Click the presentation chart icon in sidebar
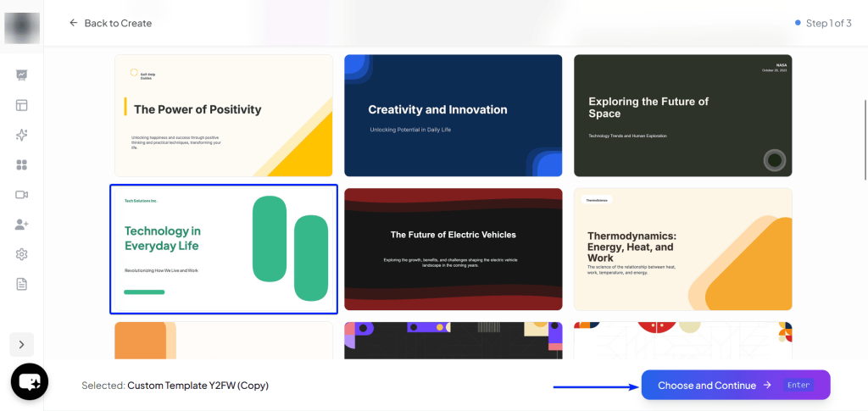The height and width of the screenshot is (411, 868). click(22, 75)
